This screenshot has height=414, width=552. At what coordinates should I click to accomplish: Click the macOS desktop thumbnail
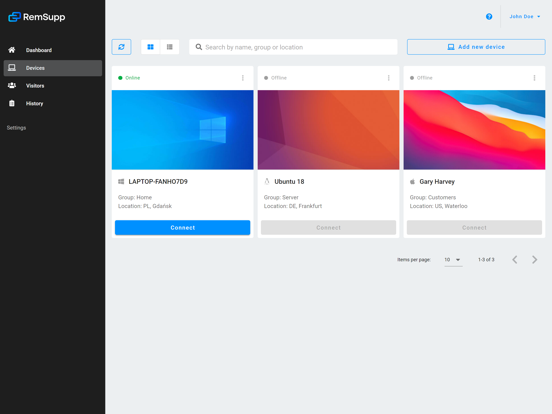[474, 130]
